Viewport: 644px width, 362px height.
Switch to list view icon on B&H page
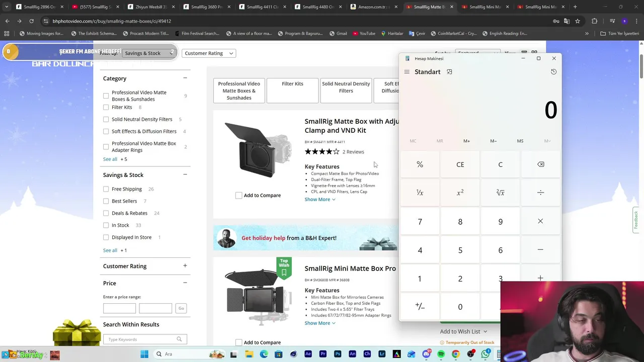click(x=524, y=53)
